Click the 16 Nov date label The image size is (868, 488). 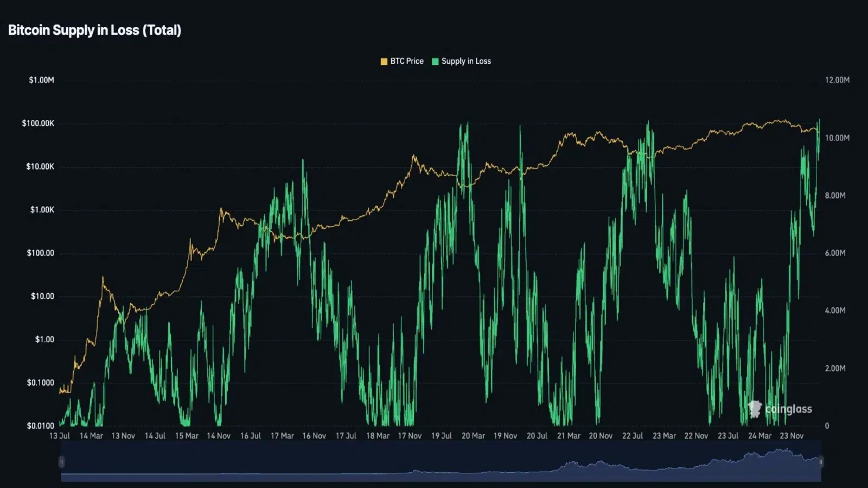coord(314,436)
